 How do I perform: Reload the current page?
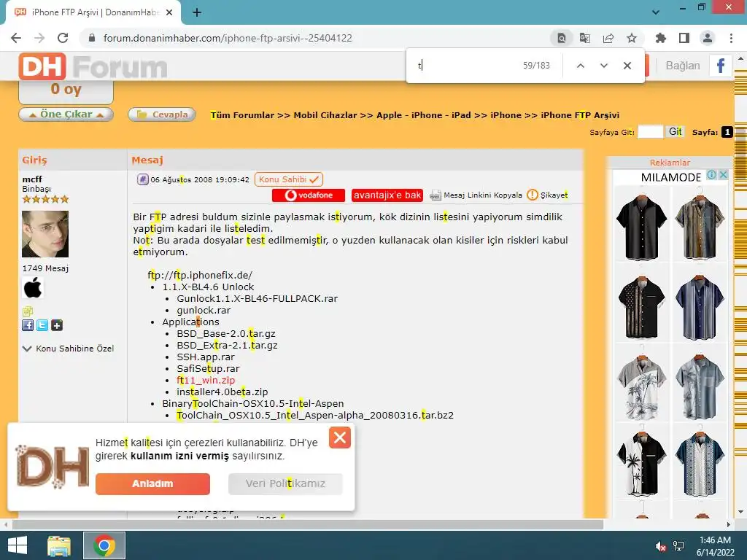pos(63,38)
